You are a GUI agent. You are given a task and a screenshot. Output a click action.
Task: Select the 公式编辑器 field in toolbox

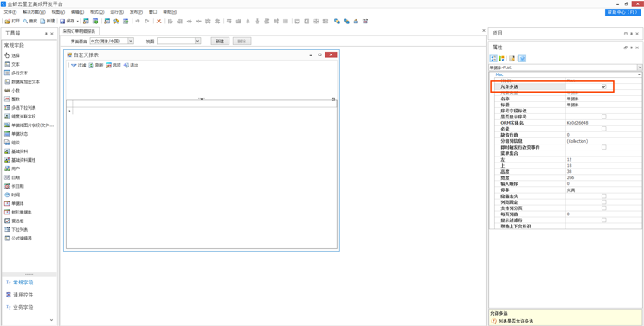click(x=18, y=239)
